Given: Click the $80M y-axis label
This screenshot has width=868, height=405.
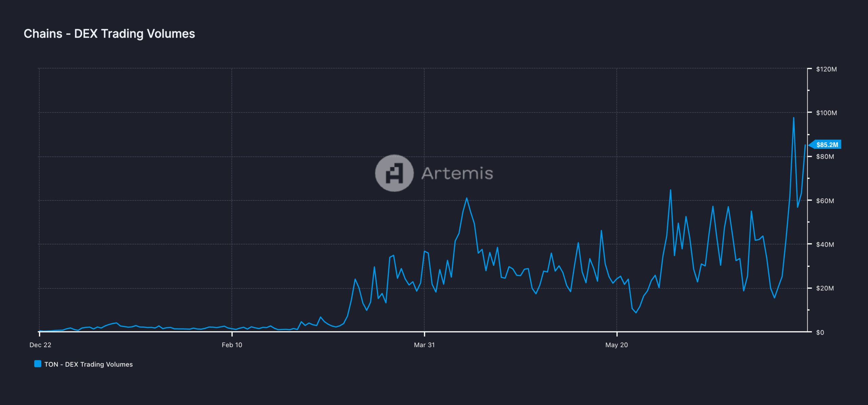Looking at the screenshot, I should coord(825,157).
